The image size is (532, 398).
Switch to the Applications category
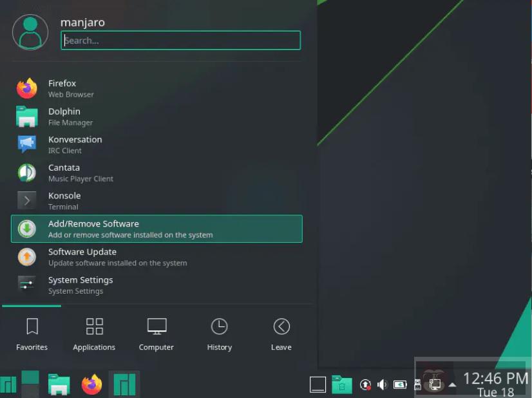[x=94, y=333]
